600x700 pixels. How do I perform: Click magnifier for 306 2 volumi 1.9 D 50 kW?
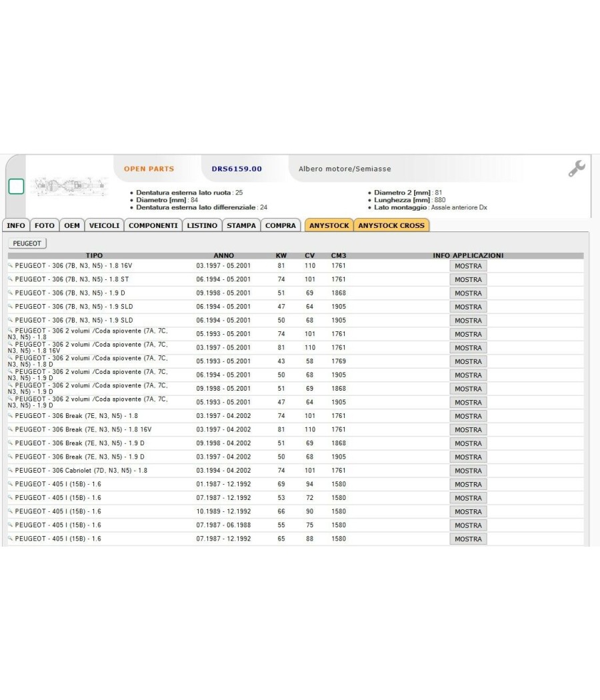pos(10,371)
